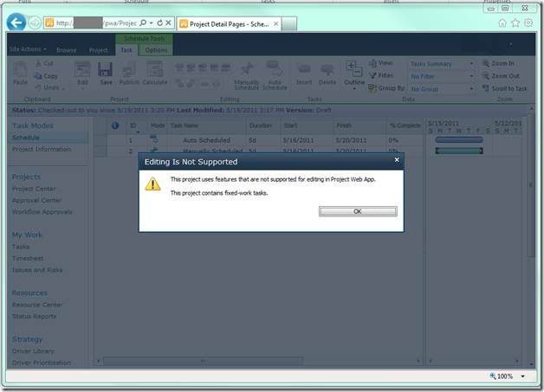Viewport: 544px width, 392px height.
Task: Open the Project Center link
Action: [34, 189]
